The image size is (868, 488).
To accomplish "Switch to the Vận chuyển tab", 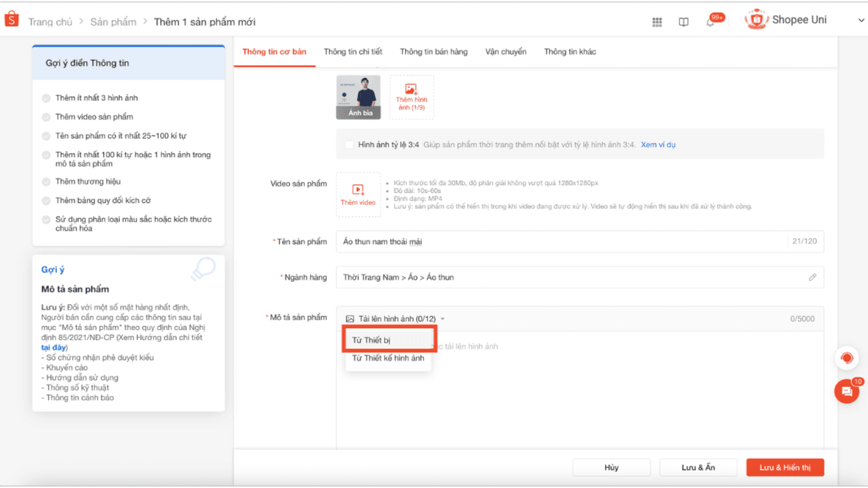I will click(x=505, y=52).
